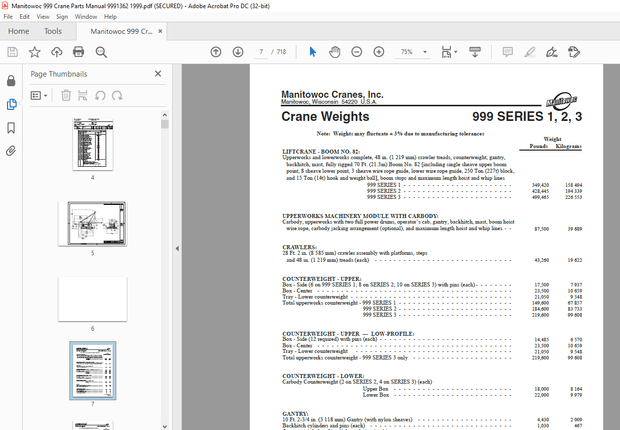Bookmark file with star icon
The width and height of the screenshot is (620, 430).
pyautogui.click(x=35, y=52)
